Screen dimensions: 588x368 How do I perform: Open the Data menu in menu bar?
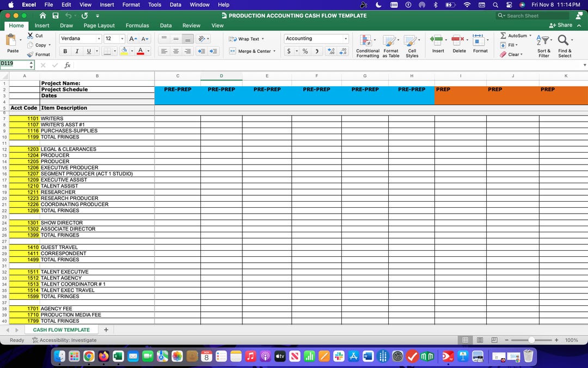tap(175, 4)
